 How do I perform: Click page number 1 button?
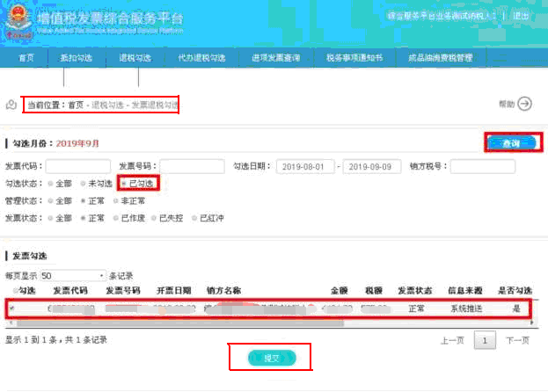click(485, 340)
